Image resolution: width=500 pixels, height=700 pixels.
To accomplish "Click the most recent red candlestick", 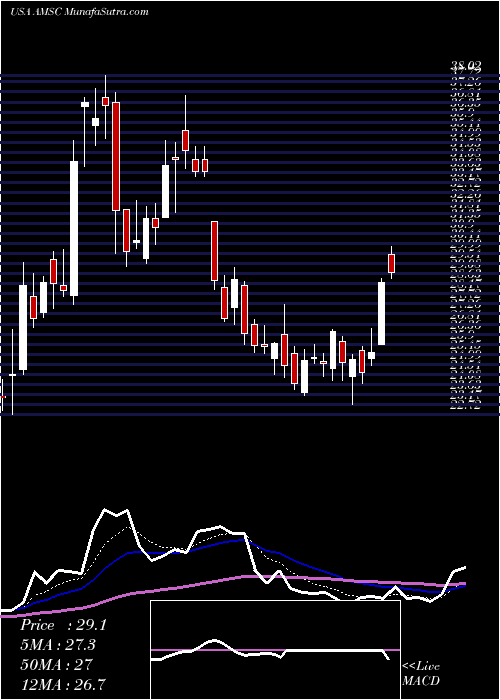I will [x=392, y=262].
